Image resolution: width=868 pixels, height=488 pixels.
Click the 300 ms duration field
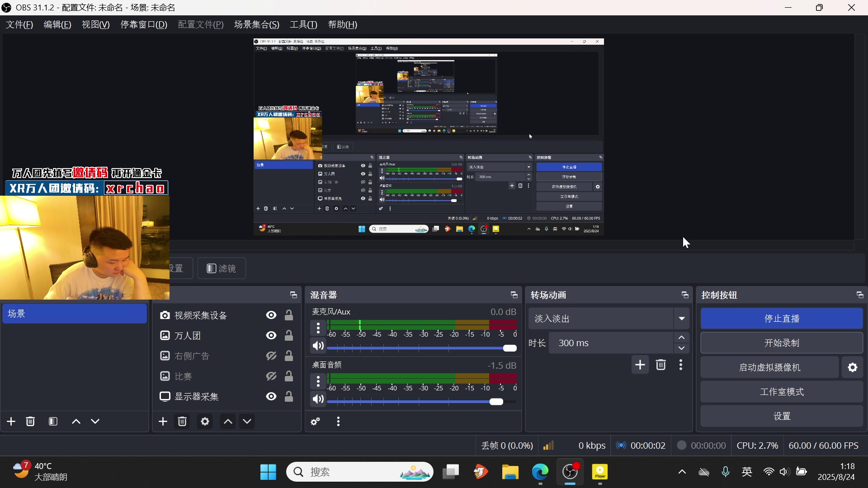tap(611, 343)
